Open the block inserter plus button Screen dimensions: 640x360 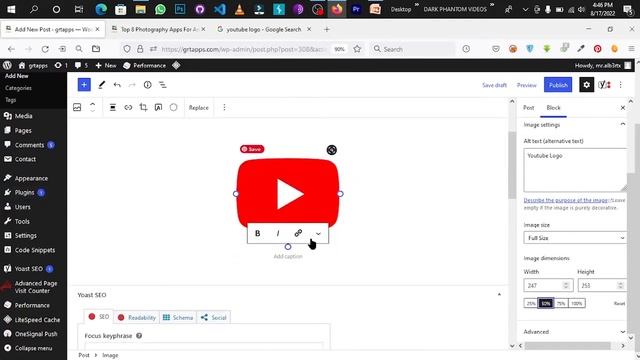coord(84,85)
